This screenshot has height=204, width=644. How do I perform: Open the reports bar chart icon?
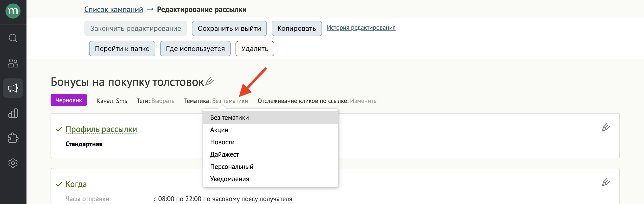pos(13,113)
